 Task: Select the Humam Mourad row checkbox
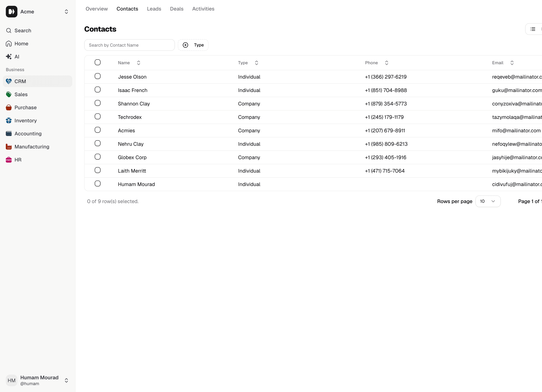[97, 184]
